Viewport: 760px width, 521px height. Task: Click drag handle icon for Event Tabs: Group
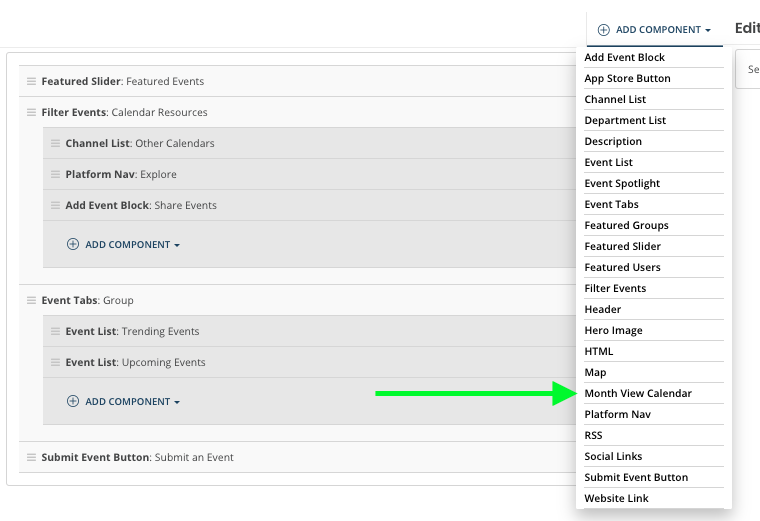coord(32,300)
